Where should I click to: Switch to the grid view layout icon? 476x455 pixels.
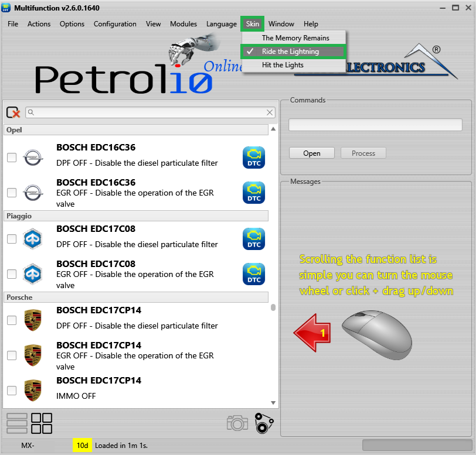(x=42, y=423)
